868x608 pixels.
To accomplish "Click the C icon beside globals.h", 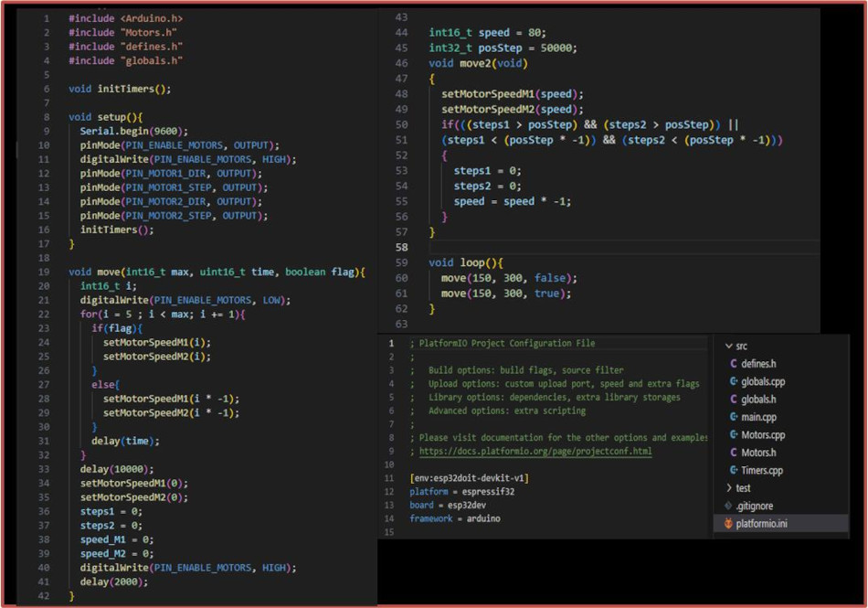I will (733, 400).
